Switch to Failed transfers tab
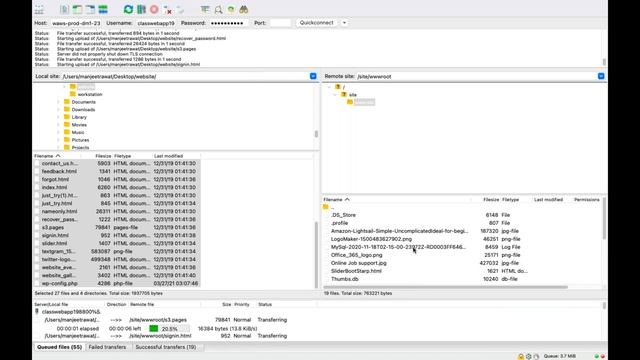This screenshot has height=360, width=640. (107, 347)
